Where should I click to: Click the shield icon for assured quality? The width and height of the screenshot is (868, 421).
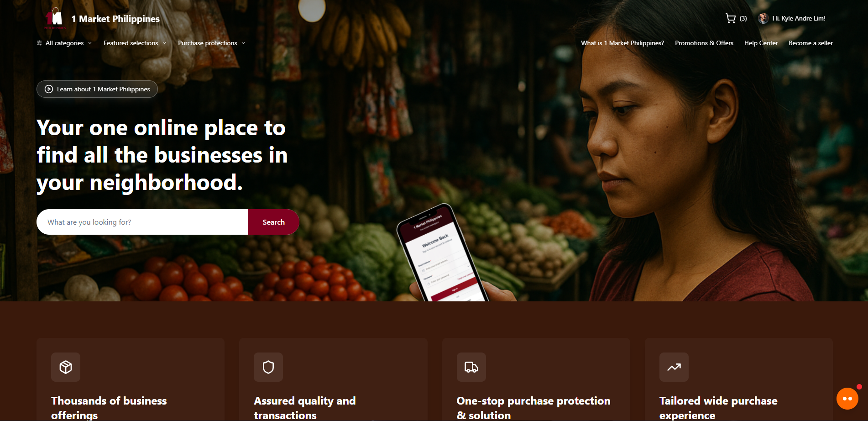268,367
